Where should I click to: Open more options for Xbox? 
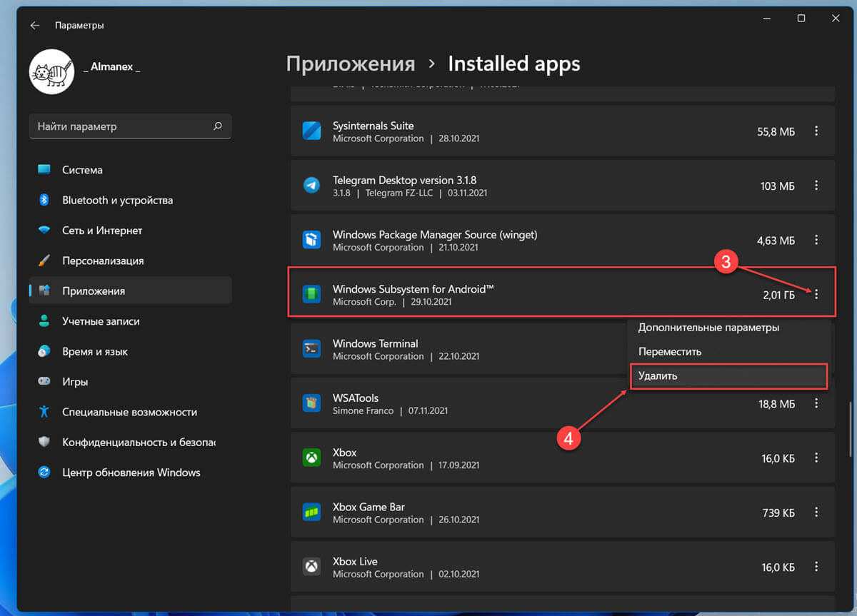[x=816, y=458]
